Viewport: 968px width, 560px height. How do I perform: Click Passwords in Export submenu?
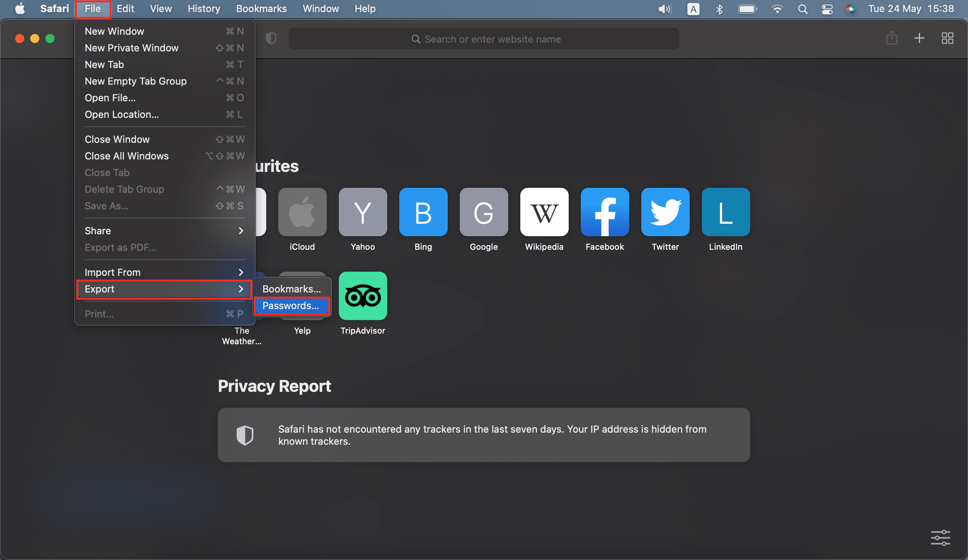tap(291, 306)
